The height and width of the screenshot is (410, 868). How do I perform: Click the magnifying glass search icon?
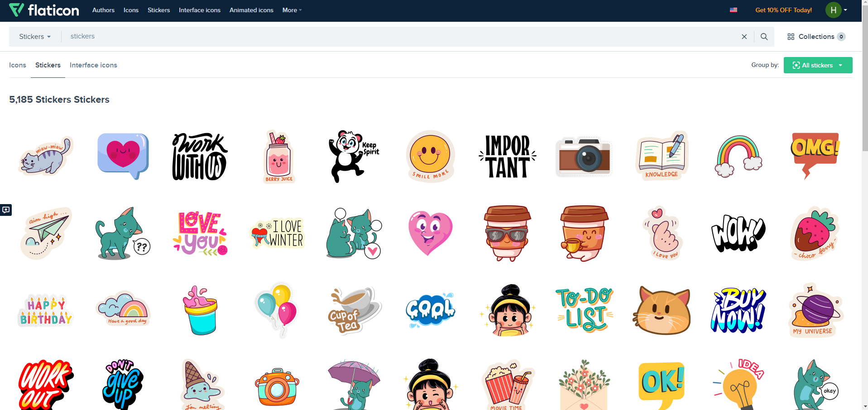click(x=764, y=36)
